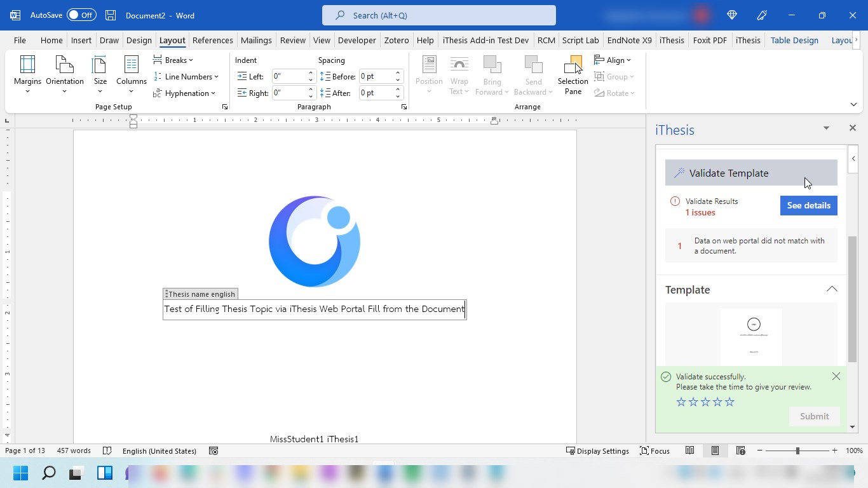
Task: Switch to Print Layout view
Action: pos(715,451)
